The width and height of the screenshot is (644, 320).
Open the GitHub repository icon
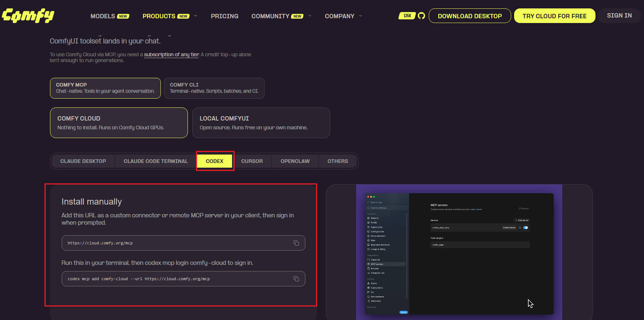tap(421, 16)
